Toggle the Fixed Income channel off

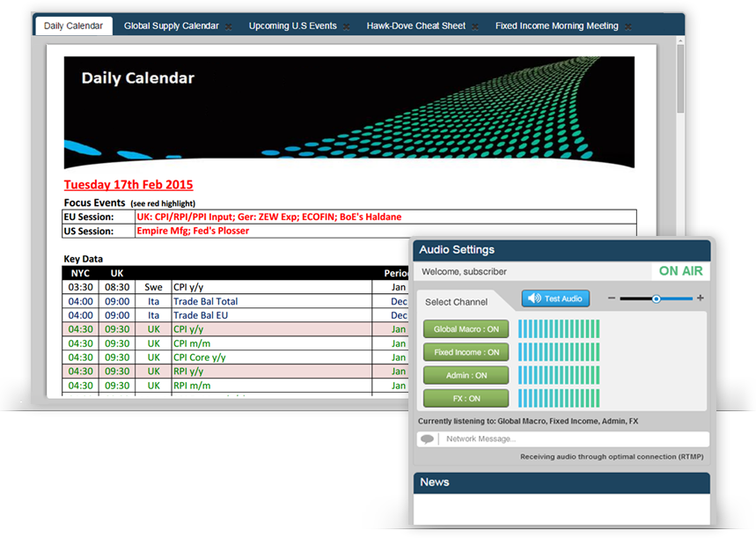466,352
